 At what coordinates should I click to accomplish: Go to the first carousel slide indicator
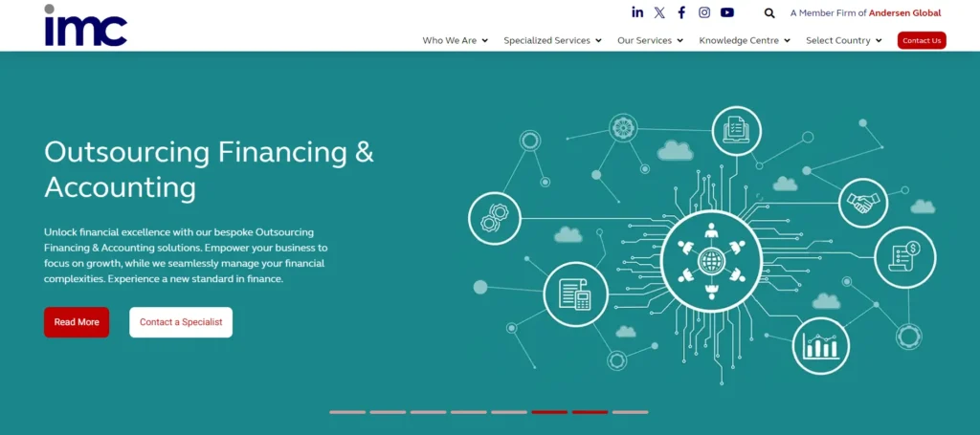point(347,412)
